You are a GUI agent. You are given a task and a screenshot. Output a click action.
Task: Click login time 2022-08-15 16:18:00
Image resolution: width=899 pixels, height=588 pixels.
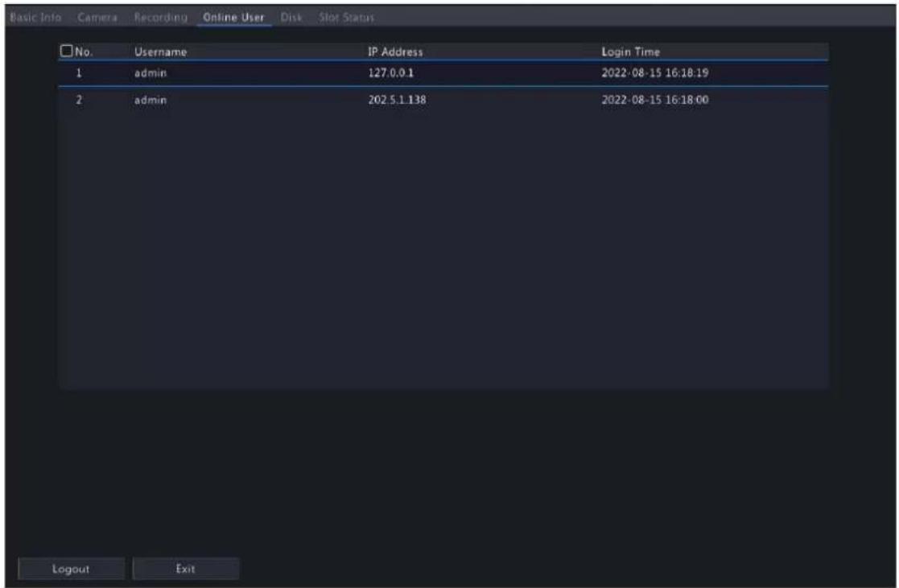[x=655, y=100]
